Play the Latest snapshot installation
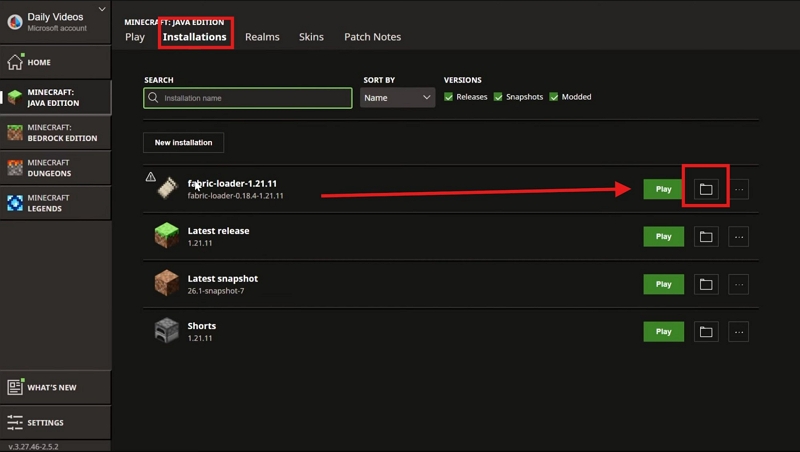 tap(663, 284)
